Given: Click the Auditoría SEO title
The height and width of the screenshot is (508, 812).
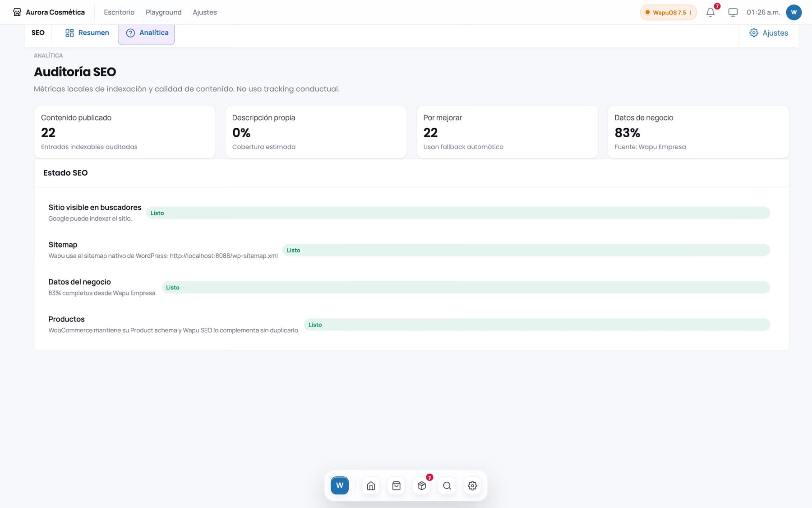Looking at the screenshot, I should point(75,72).
